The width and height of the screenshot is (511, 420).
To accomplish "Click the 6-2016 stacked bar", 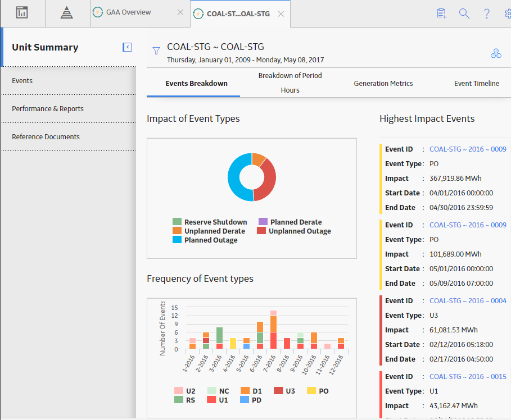I will (x=260, y=335).
